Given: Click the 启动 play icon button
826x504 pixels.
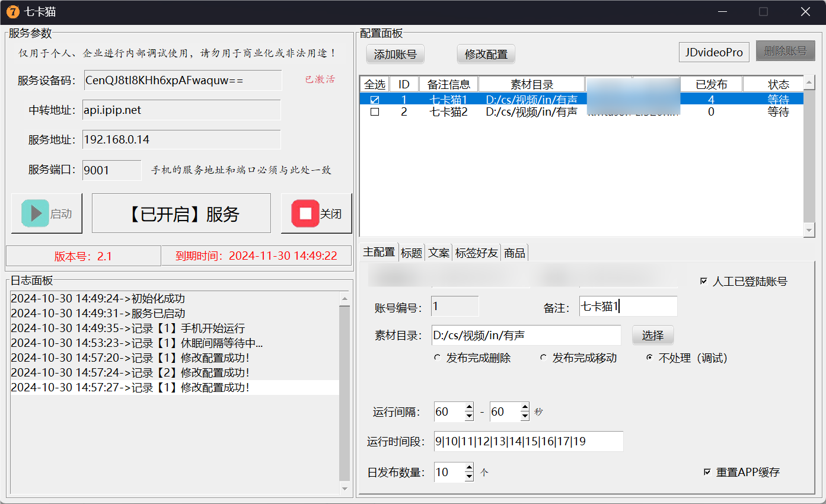Looking at the screenshot, I should (47, 213).
